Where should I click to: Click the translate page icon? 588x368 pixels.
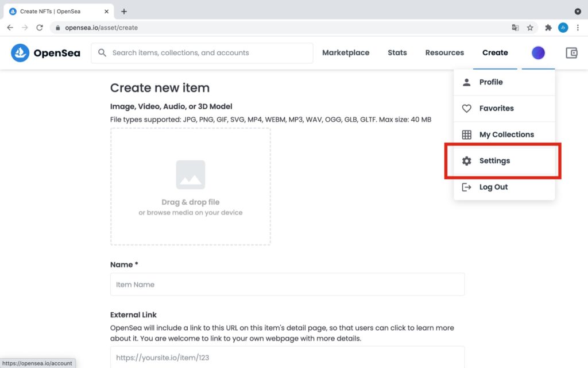[515, 28]
